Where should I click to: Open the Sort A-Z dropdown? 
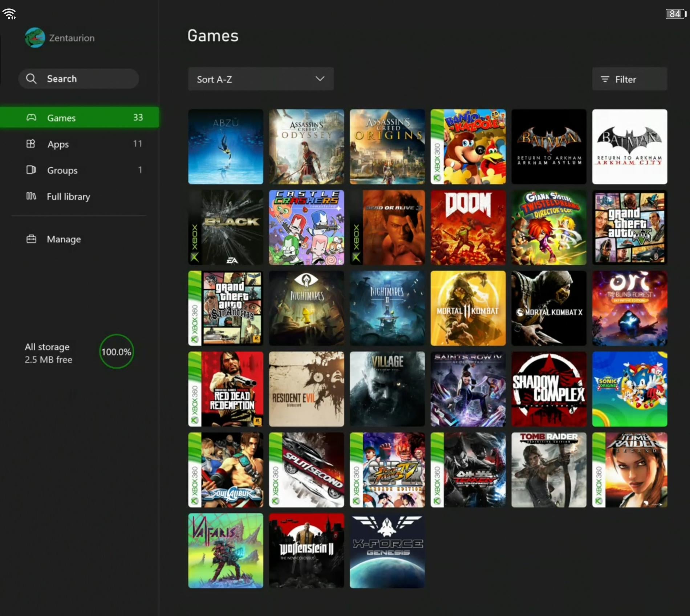[x=260, y=79]
